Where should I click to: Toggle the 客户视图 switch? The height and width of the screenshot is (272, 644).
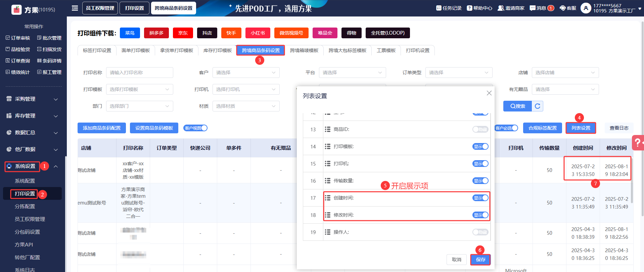point(196,128)
